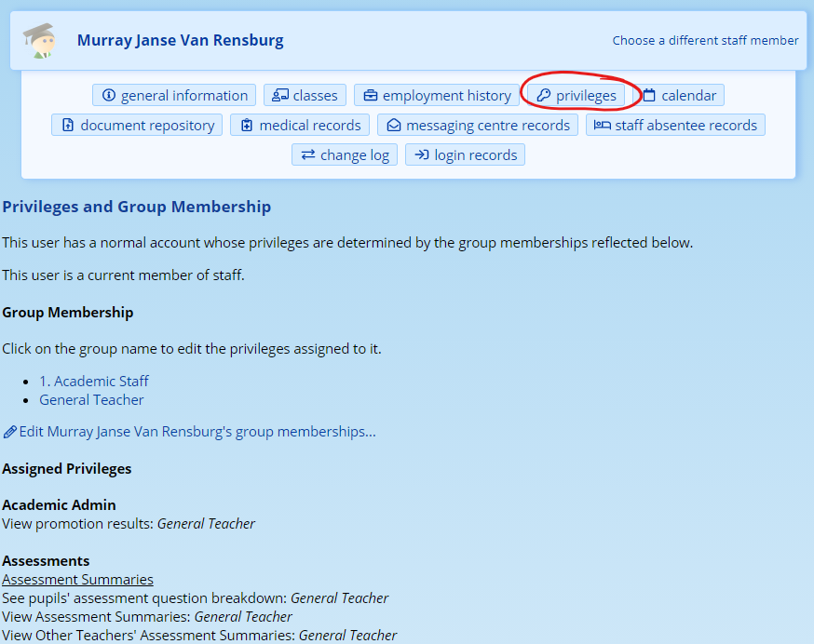Open employment history via the briefcase button
Screen dimensions: 814x644
pyautogui.click(x=437, y=96)
